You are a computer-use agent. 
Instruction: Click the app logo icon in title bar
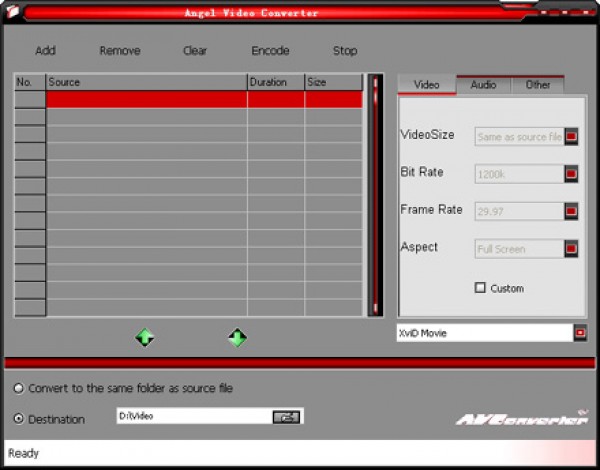[13, 11]
